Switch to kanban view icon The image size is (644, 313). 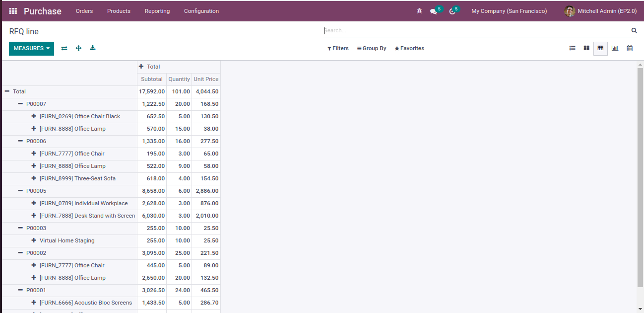[x=586, y=48]
